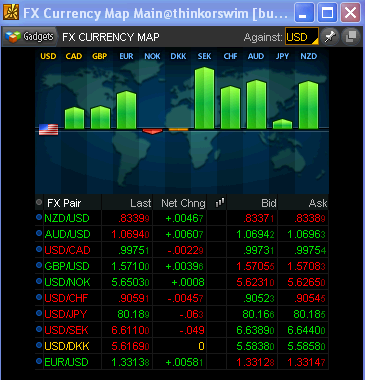Click the small JPY green bar
The height and width of the screenshot is (380, 365).
[x=282, y=124]
